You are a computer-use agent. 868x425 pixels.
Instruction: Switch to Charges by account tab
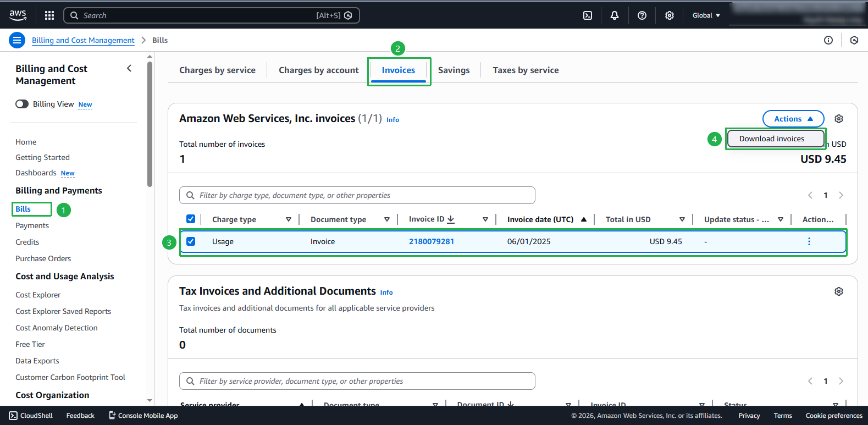point(319,70)
